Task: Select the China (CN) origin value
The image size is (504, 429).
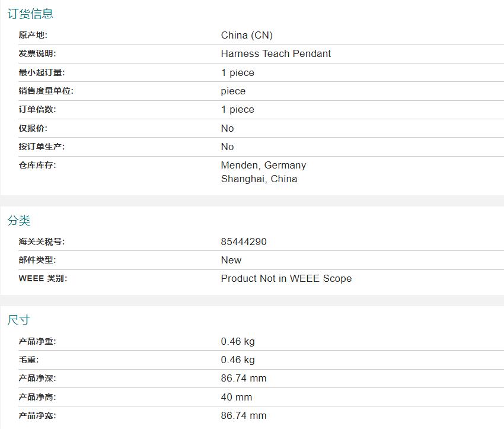Action: coord(247,35)
